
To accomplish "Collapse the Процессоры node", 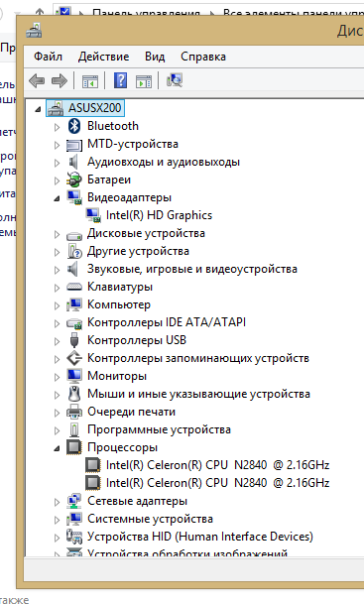I will pos(57,448).
